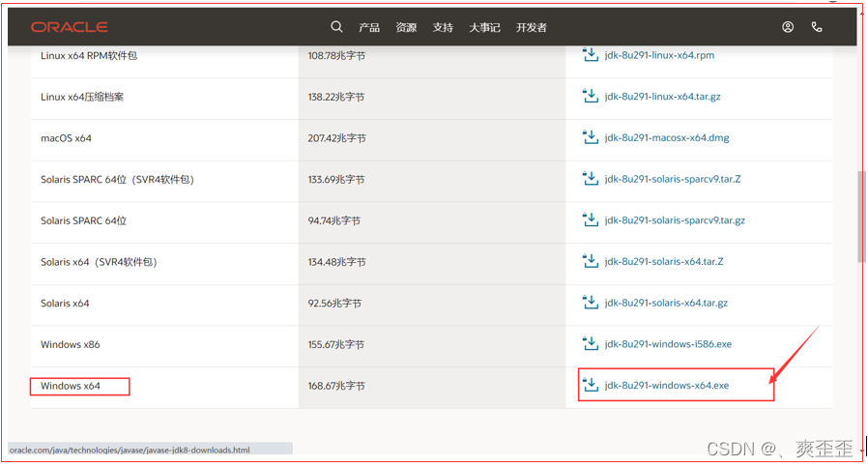Click the phone contact icon
The image size is (868, 467).
[x=817, y=27]
